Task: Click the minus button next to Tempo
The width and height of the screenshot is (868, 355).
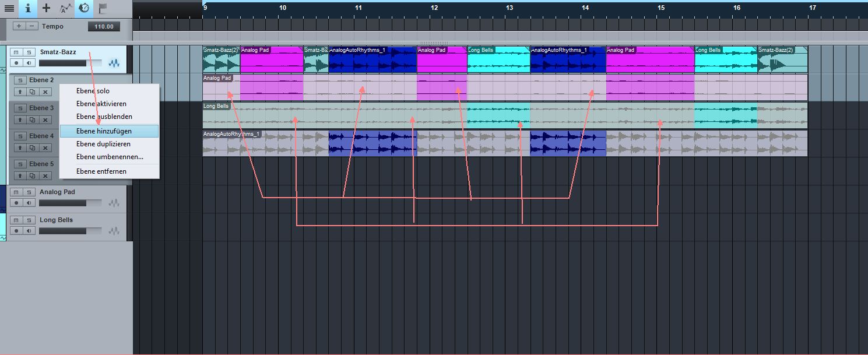Action: [x=33, y=26]
